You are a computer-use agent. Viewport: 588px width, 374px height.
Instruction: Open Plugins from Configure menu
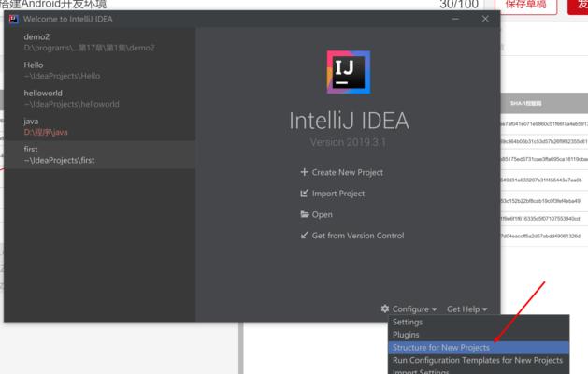tap(479, 335)
